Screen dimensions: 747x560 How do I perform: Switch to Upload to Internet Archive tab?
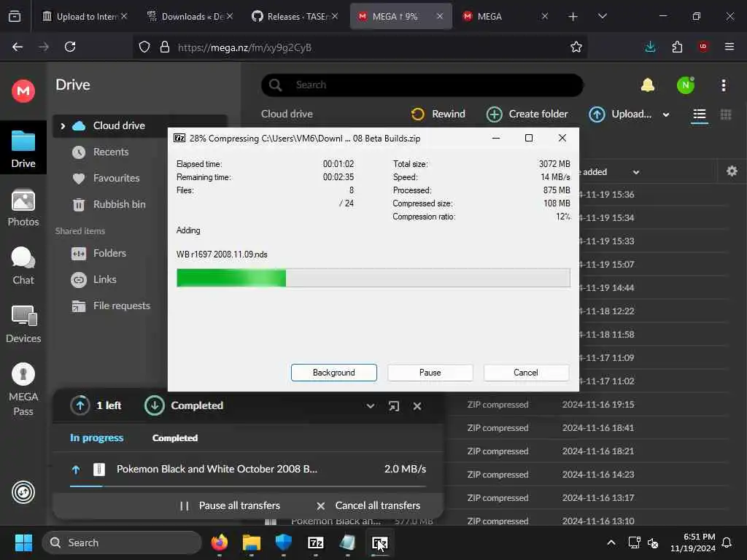(85, 17)
